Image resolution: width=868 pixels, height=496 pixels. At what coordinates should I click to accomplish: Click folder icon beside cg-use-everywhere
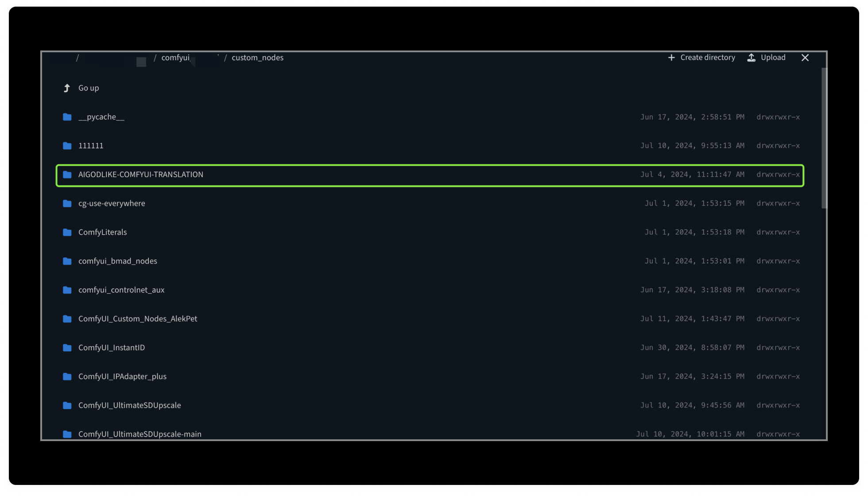click(x=67, y=203)
